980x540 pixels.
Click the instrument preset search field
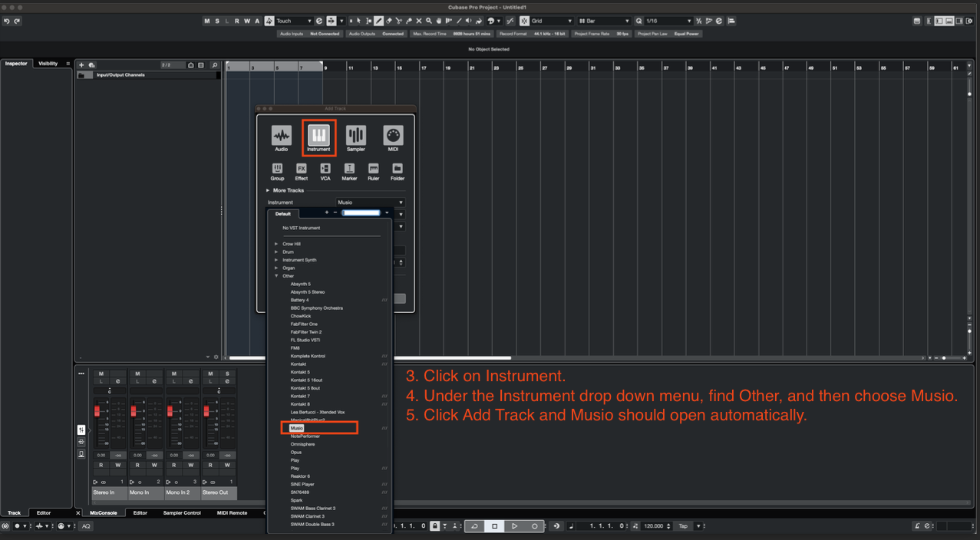pos(361,212)
